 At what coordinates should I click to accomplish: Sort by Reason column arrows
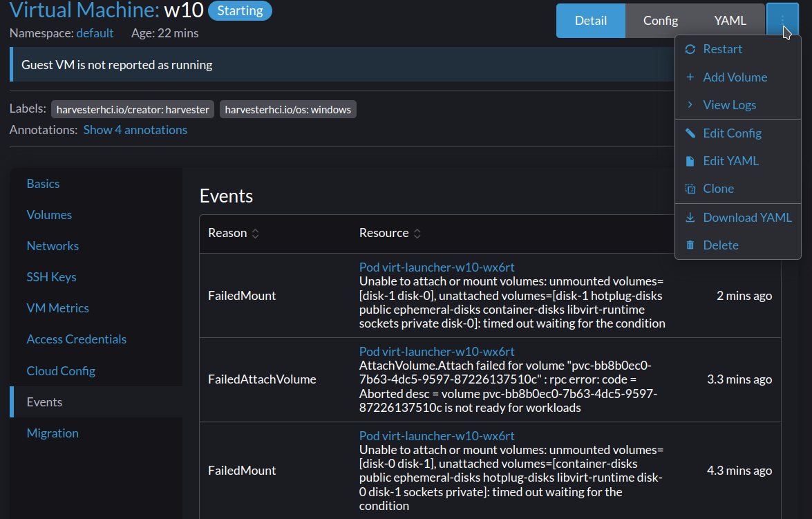[255, 234]
